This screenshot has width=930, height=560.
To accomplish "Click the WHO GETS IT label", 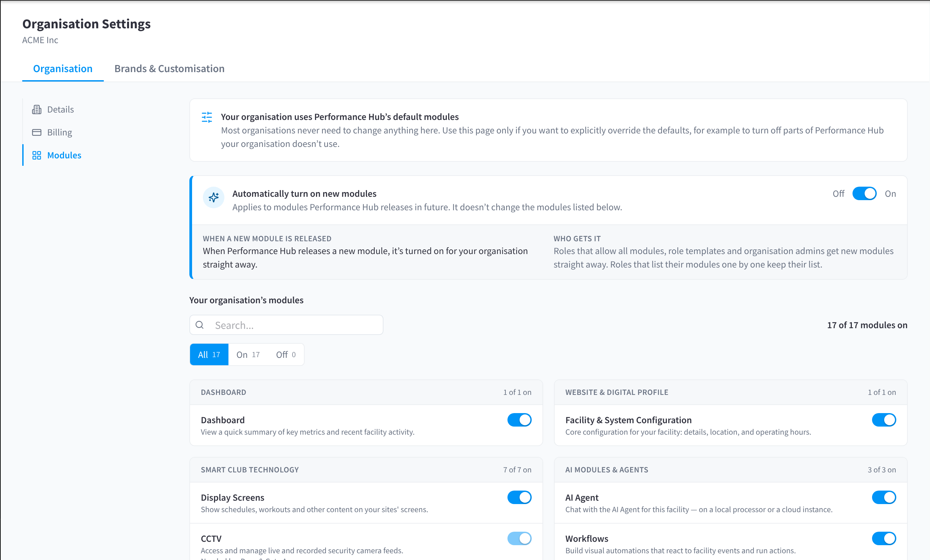I will coord(577,239).
